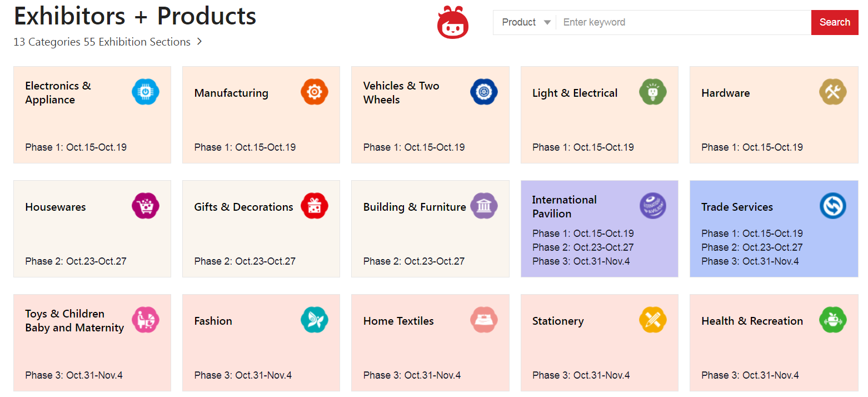This screenshot has width=868, height=397.
Task: Open the International Pavilion category card
Action: click(599, 229)
